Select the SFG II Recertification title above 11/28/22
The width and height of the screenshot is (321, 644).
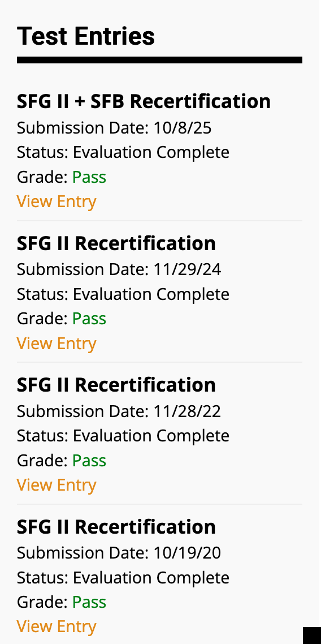click(x=116, y=385)
